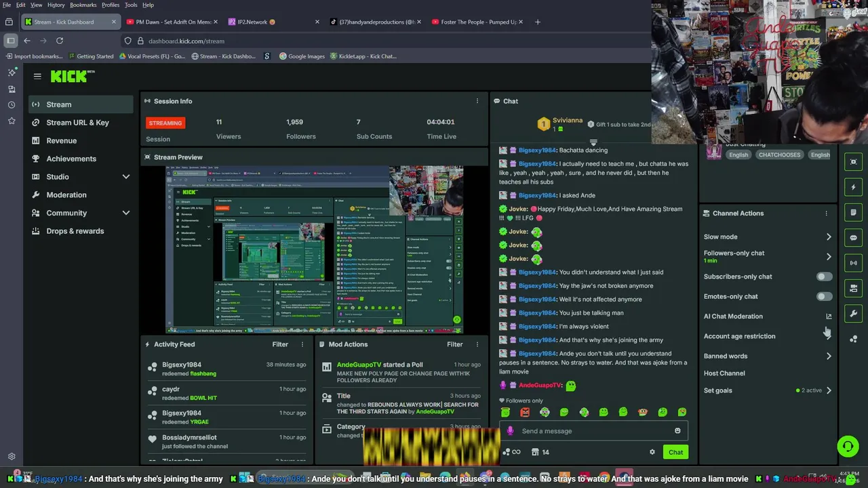Open Session Info options menu
The height and width of the screenshot is (488, 868).
coord(477,101)
